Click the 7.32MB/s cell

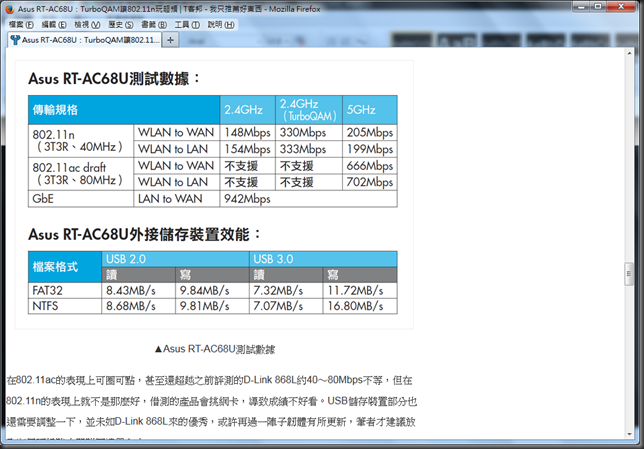point(286,290)
